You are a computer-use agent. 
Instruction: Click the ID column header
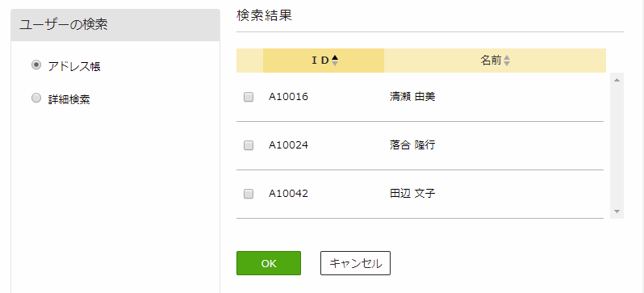324,61
